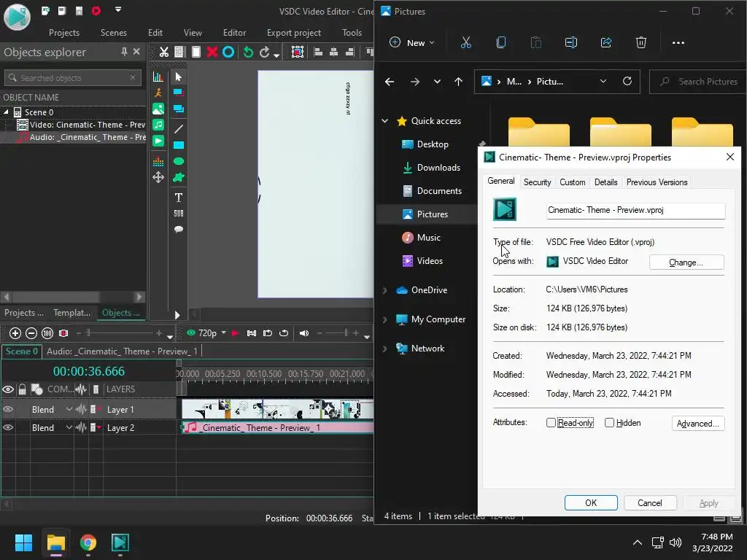The image size is (747, 560).
Task: Click the Redo arrow in VSDC toolbar
Action: [264, 52]
